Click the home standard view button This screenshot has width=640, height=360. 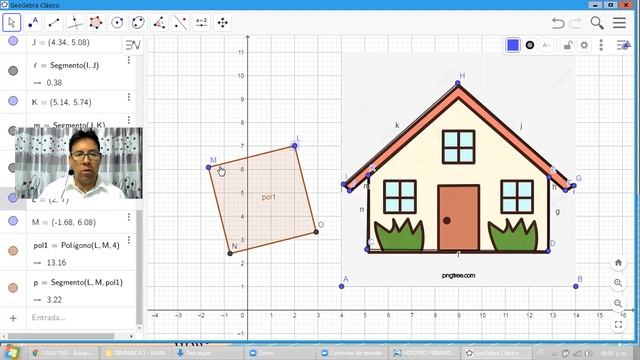pos(618,262)
